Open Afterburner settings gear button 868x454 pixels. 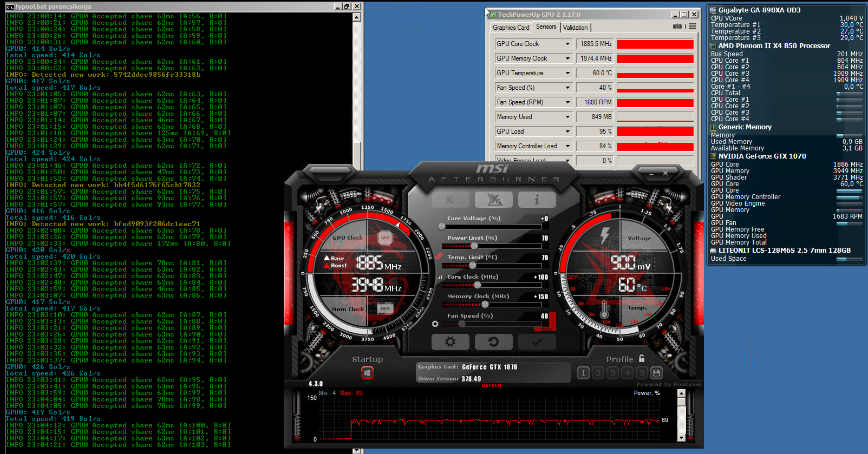point(450,342)
